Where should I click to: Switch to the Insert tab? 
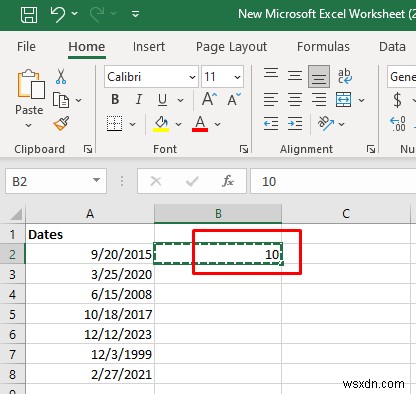(149, 47)
